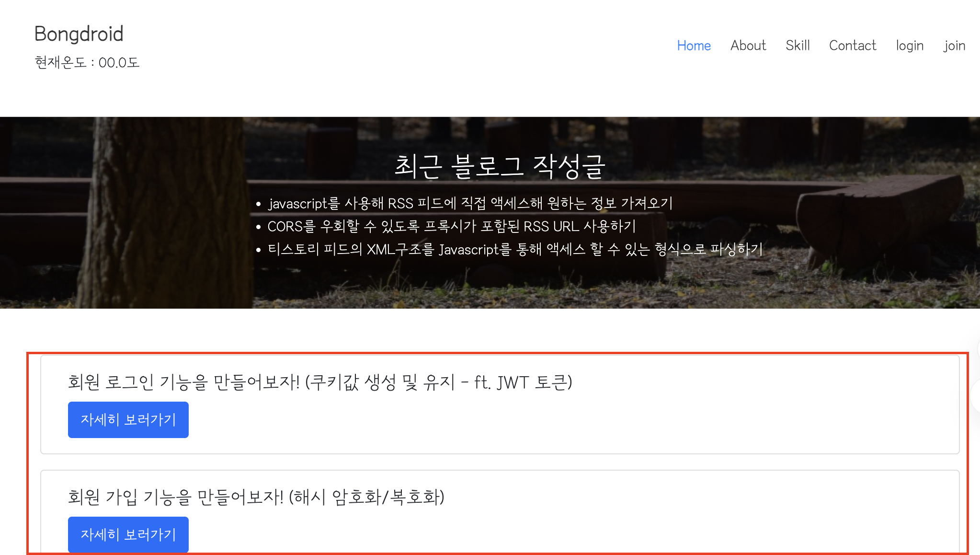
Task: Click the join link
Action: tap(954, 46)
